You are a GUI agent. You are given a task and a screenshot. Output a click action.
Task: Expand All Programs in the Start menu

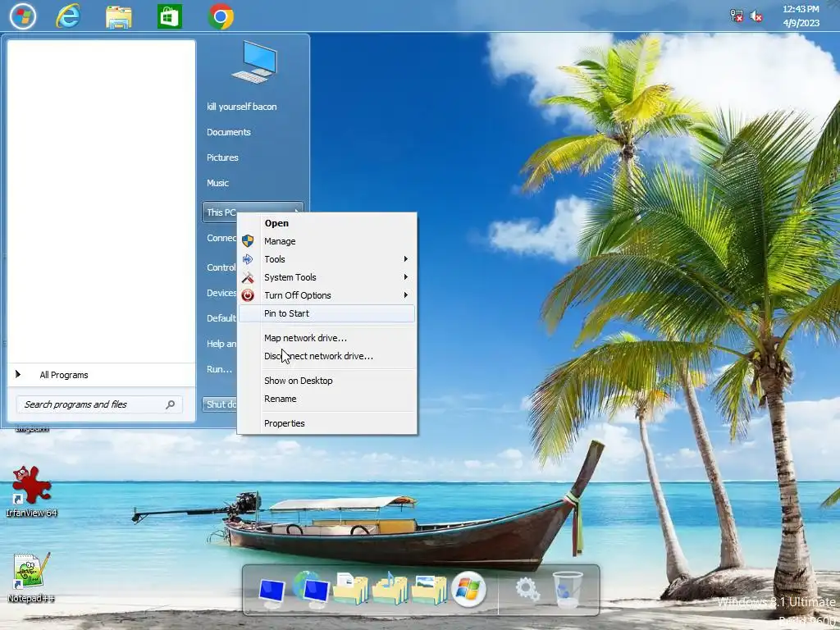tap(101, 375)
